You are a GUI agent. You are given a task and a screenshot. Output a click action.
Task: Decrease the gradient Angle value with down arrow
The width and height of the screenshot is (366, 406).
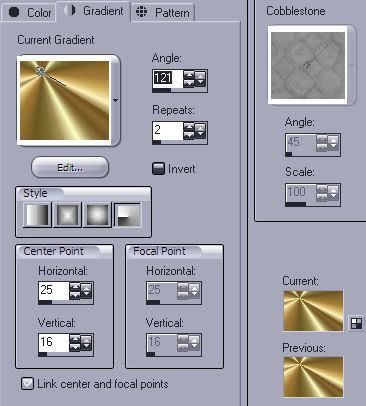tap(188, 83)
